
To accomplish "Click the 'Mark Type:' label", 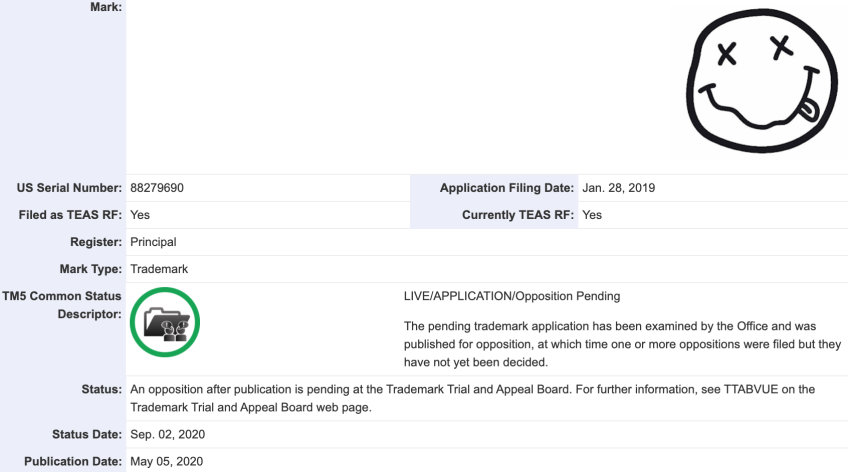I will click(x=91, y=269).
